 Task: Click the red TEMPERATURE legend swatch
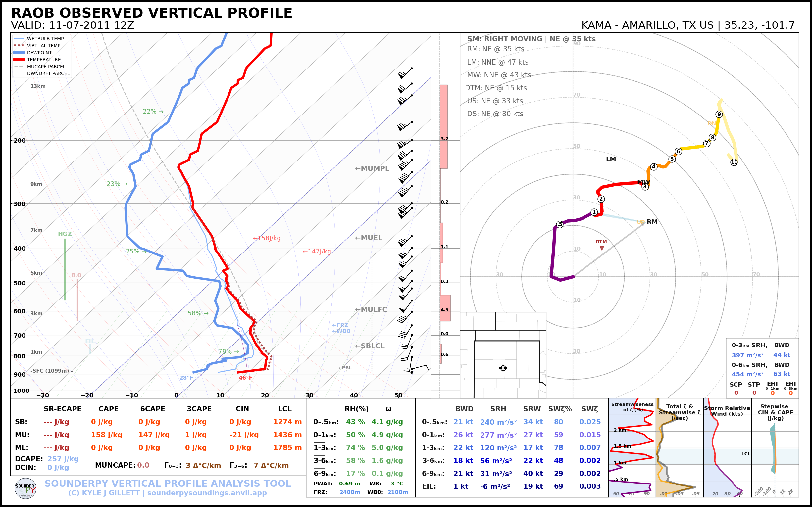[19, 60]
